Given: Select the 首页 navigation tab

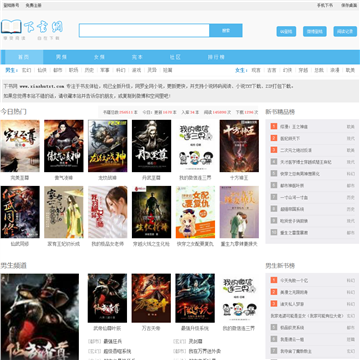Looking at the screenshot, I should (23, 57).
